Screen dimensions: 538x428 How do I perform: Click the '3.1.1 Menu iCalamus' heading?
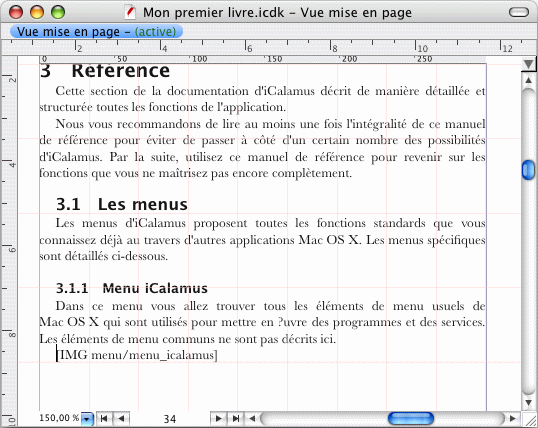tap(132, 288)
